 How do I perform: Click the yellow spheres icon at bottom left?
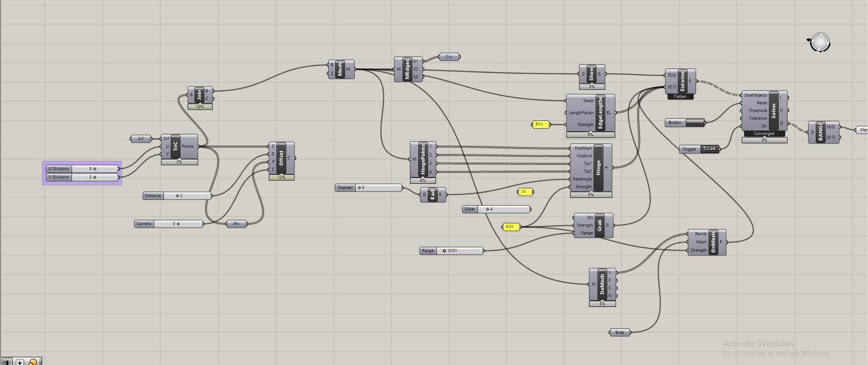pos(33,362)
